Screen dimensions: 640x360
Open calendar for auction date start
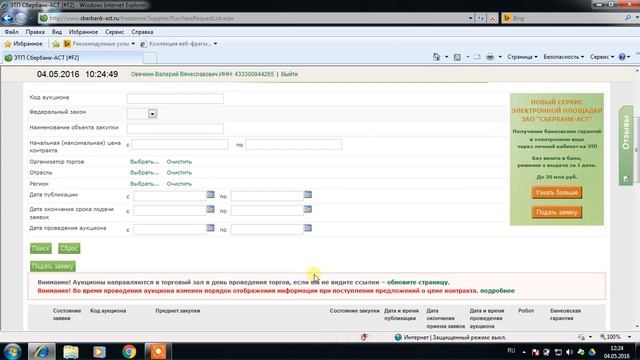210,228
